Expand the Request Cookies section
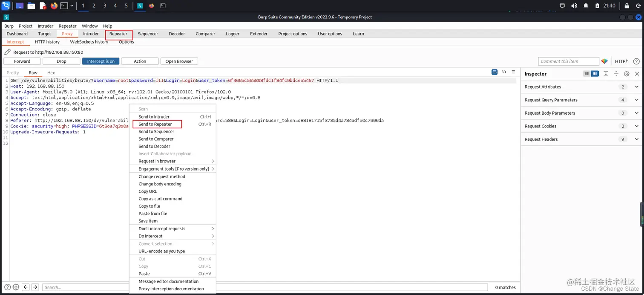Image resolution: width=644 pixels, height=295 pixels. tap(582, 126)
